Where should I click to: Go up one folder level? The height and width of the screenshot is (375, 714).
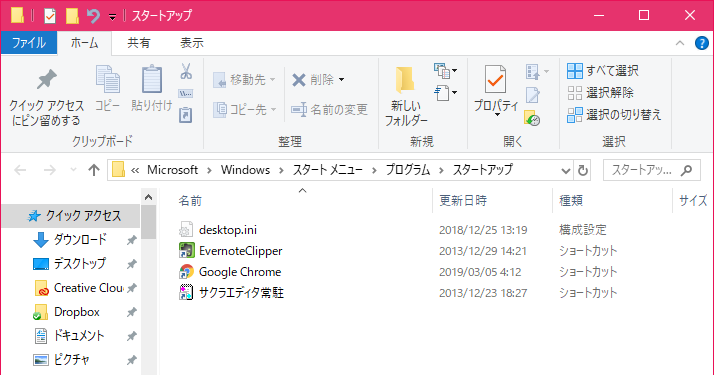point(94,170)
